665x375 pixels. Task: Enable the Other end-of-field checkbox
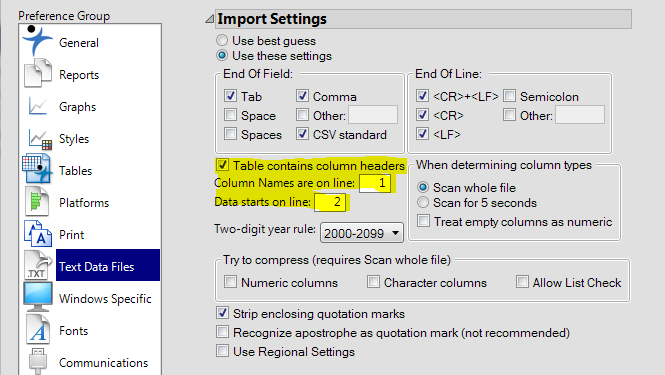tap(302, 115)
